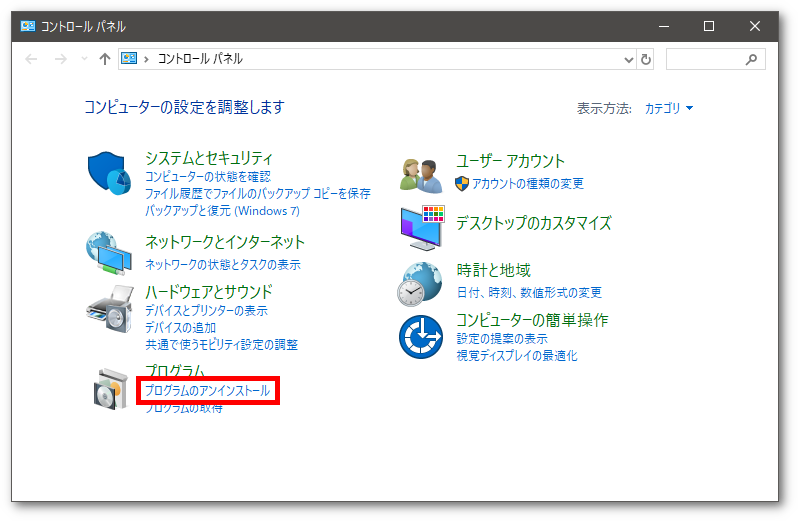Click ファイル履歴でファイルのバックアップ コピーを保存 link
The image size is (798, 521).
pyautogui.click(x=258, y=193)
